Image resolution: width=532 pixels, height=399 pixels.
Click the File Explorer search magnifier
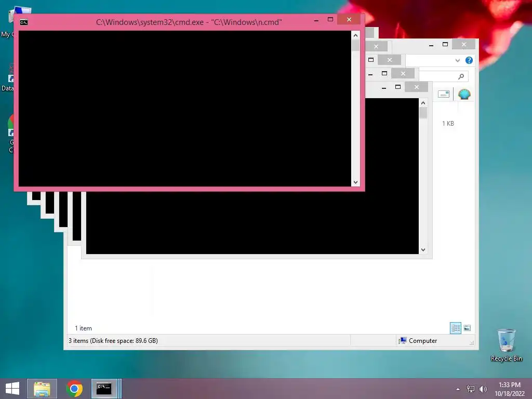tap(461, 76)
